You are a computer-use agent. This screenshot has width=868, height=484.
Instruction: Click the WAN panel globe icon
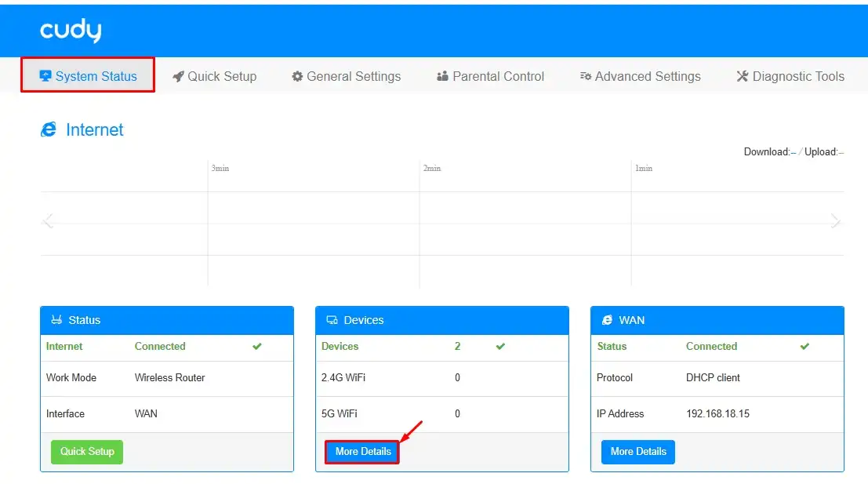[x=607, y=320]
